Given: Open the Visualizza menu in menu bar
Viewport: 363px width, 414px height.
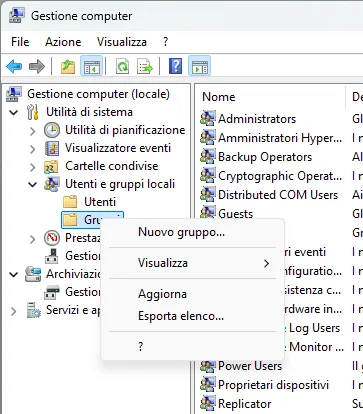Looking at the screenshot, I should [x=122, y=42].
